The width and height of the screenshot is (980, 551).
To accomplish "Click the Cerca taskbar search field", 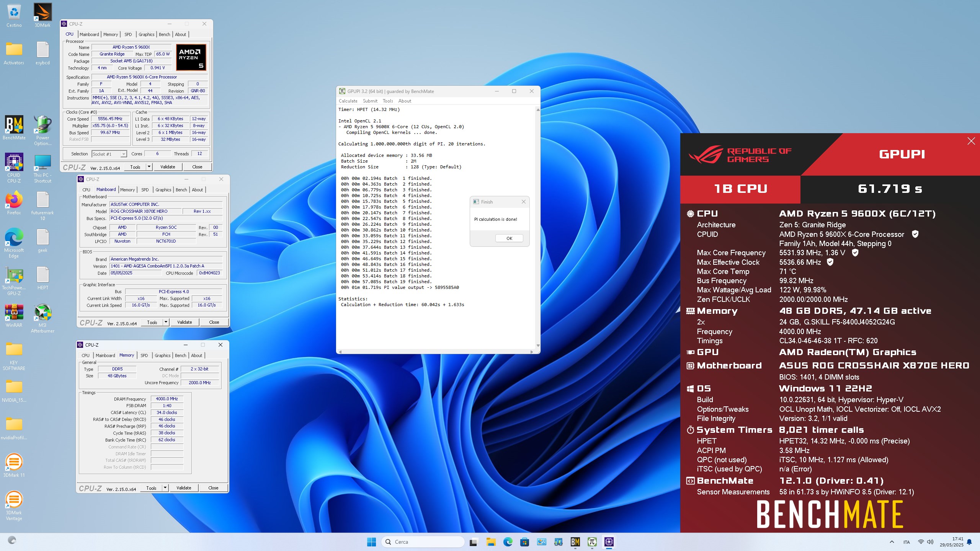I will point(423,542).
